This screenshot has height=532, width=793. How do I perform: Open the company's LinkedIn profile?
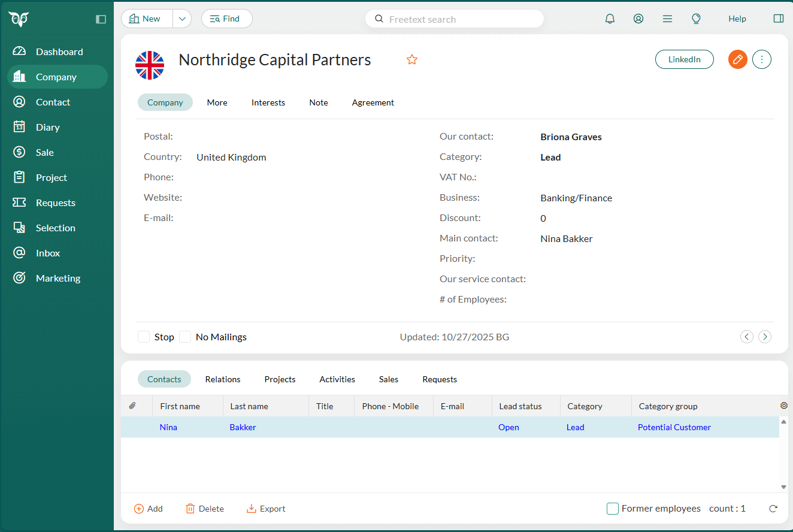(x=684, y=59)
